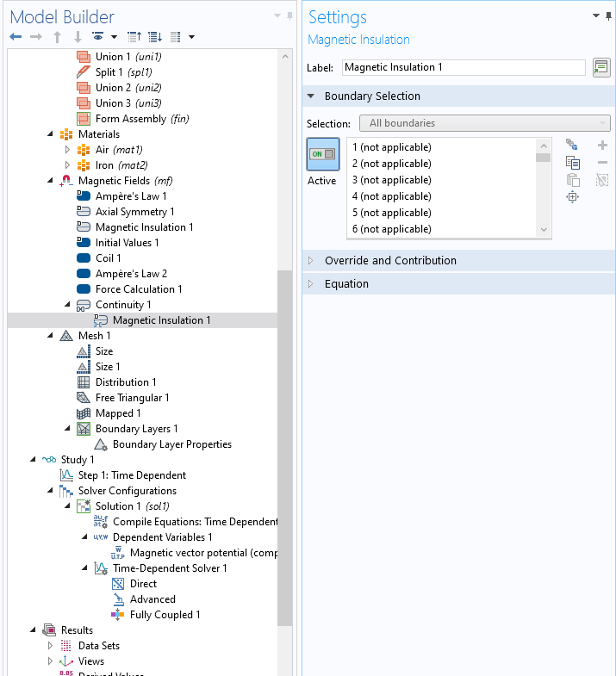Collapse the Boundary Selection section
The width and height of the screenshot is (616, 676).
(372, 96)
